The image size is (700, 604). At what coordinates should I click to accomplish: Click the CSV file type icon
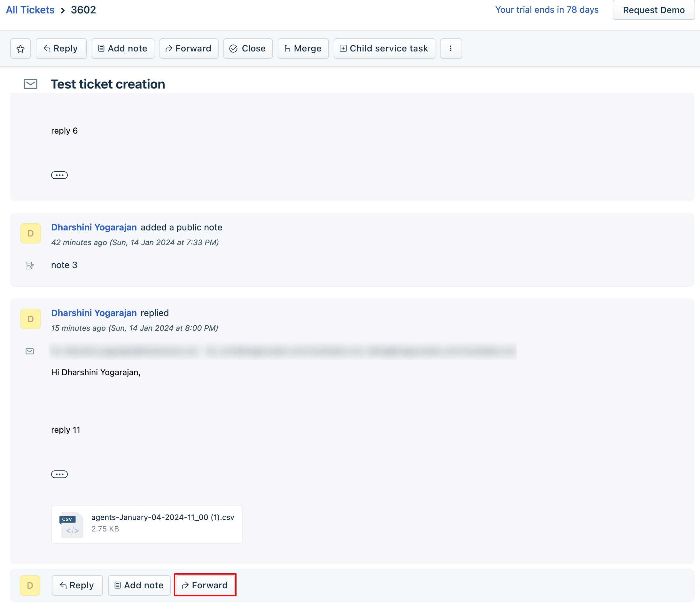tap(71, 525)
